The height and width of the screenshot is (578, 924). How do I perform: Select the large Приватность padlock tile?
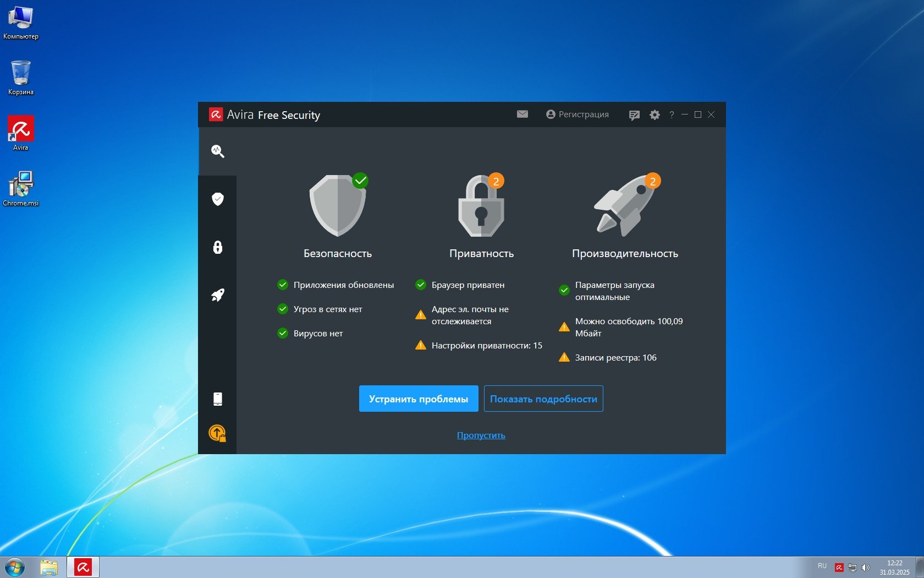[x=481, y=206]
